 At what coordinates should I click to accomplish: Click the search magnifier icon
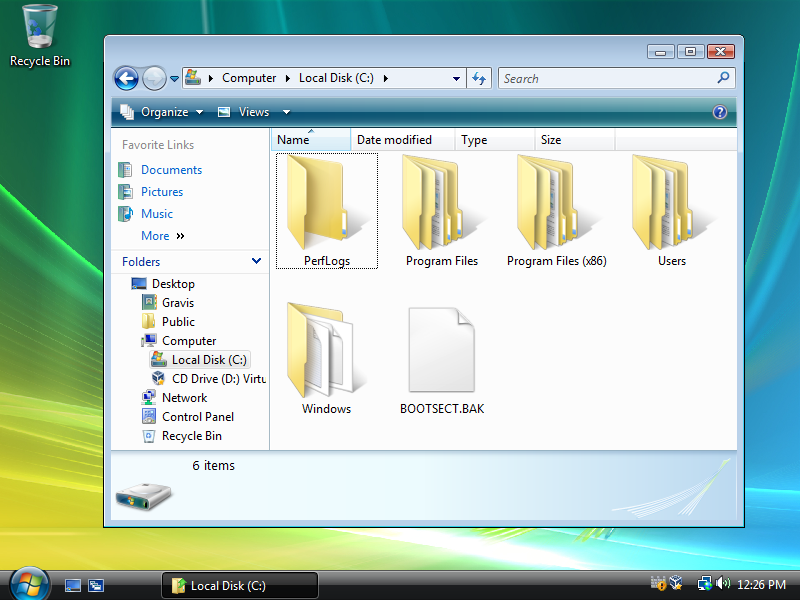tap(723, 78)
